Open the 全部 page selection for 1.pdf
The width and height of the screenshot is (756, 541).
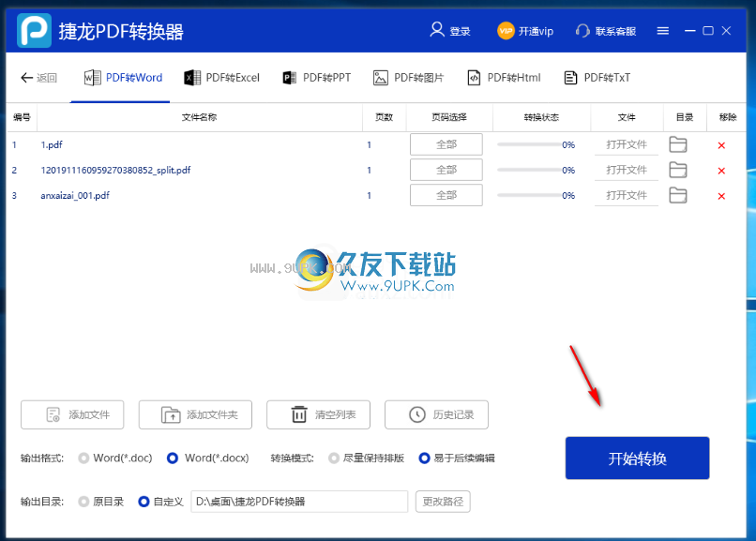(x=446, y=144)
